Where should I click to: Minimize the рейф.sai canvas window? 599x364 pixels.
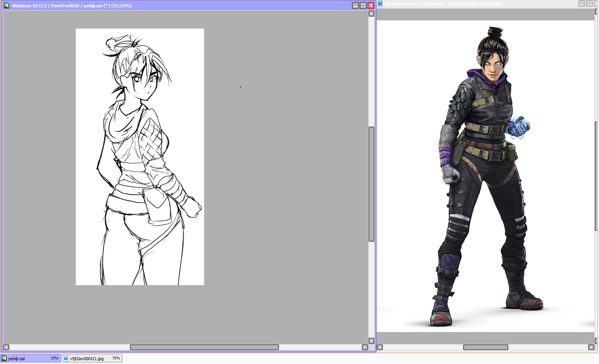click(x=355, y=5)
